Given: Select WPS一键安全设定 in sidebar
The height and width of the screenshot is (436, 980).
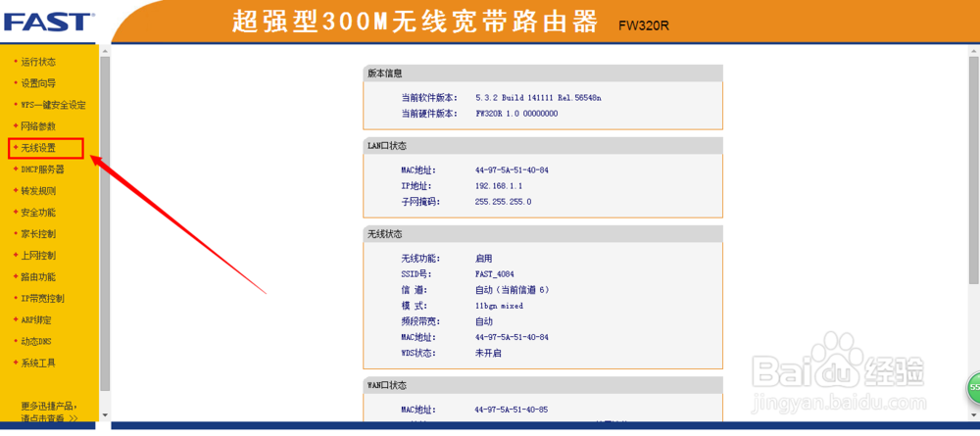Looking at the screenshot, I should 53,105.
